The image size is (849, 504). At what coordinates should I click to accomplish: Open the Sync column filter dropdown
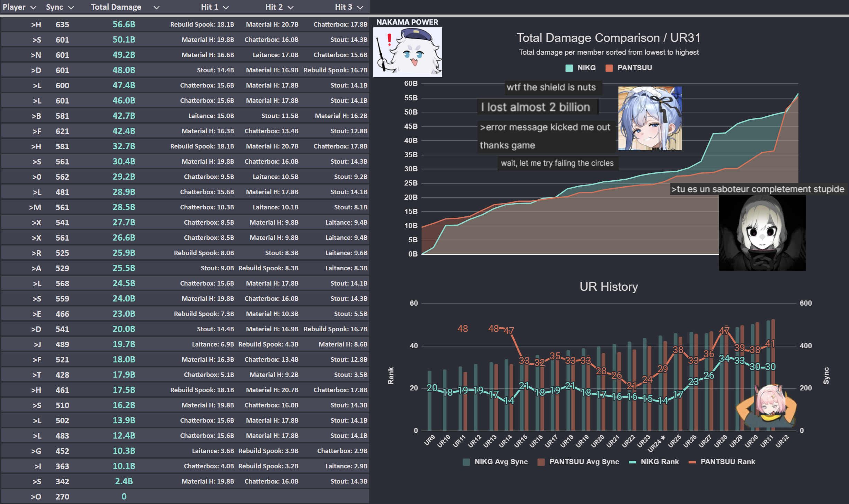point(71,7)
